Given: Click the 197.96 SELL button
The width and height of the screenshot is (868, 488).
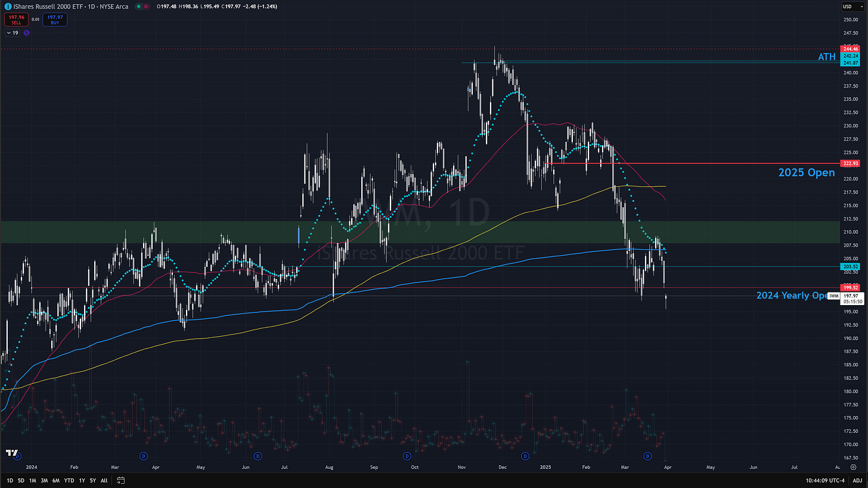Looking at the screenshot, I should (16, 20).
